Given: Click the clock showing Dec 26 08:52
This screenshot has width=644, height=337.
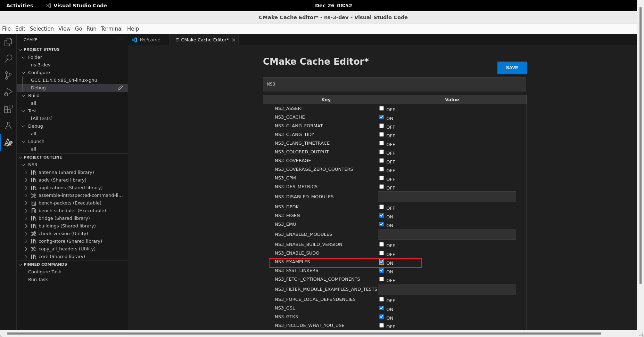Looking at the screenshot, I should [333, 6].
